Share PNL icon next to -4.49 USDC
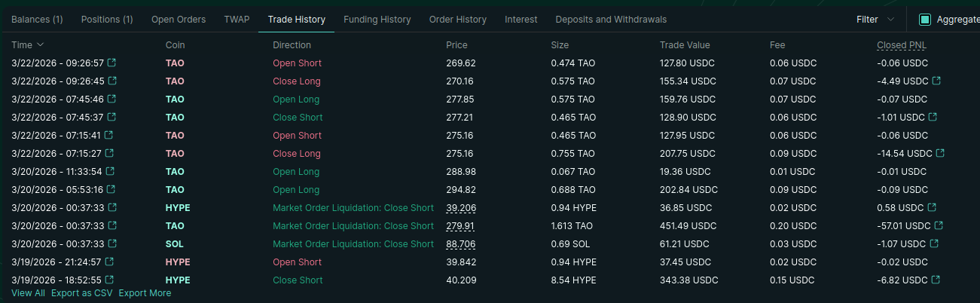Viewport: 980px width, 303px height. [936, 81]
